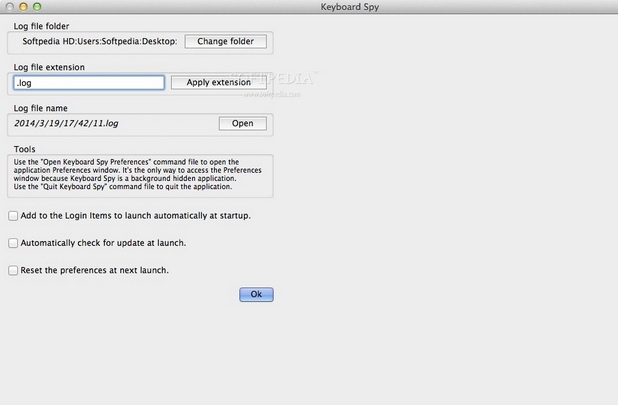
Task: Enable Add to the Login Items checkbox
Action: tap(13, 216)
